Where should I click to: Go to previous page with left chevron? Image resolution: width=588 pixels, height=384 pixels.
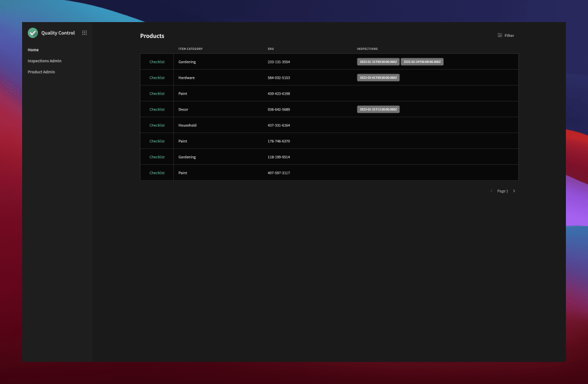pos(491,191)
